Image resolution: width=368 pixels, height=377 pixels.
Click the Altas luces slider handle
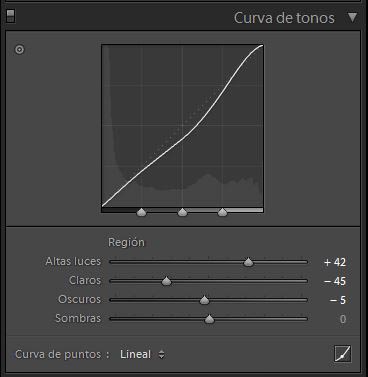[248, 262]
